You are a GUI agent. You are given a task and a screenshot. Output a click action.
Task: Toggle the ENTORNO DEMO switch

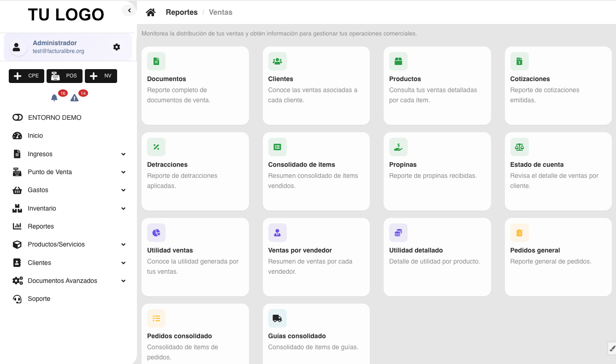coord(18,117)
